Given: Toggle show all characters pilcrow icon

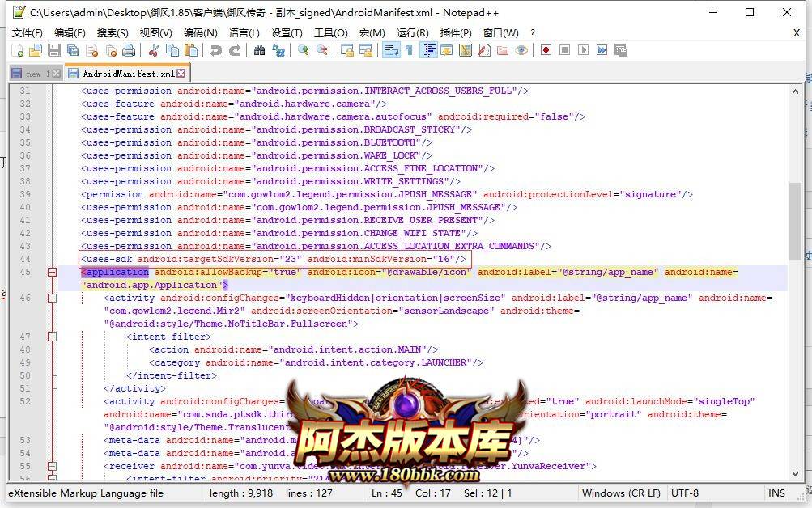Looking at the screenshot, I should click(409, 50).
